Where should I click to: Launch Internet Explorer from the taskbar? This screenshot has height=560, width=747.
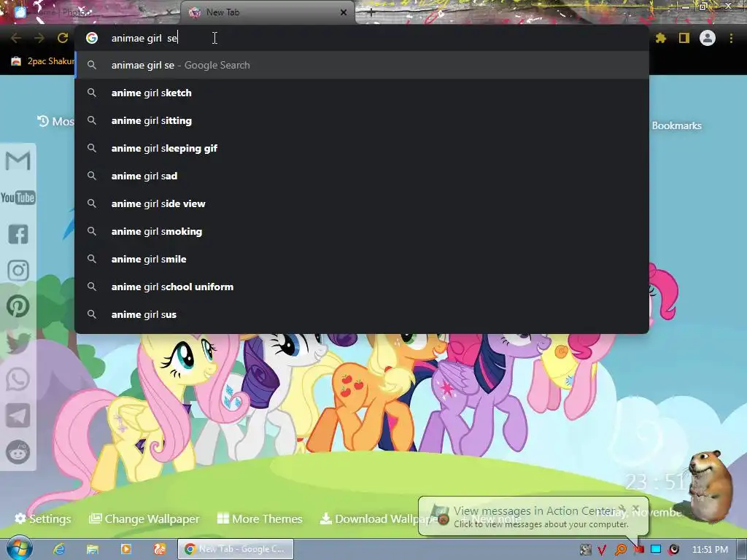click(59, 549)
